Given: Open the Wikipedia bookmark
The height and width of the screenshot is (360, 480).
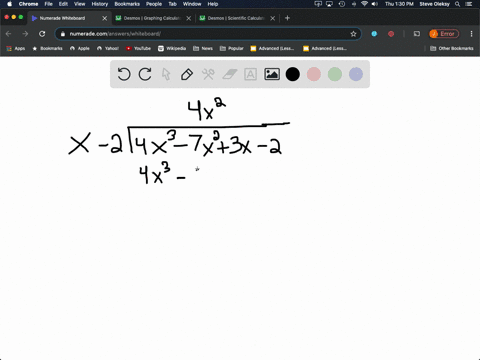Looking at the screenshot, I should click(x=172, y=48).
